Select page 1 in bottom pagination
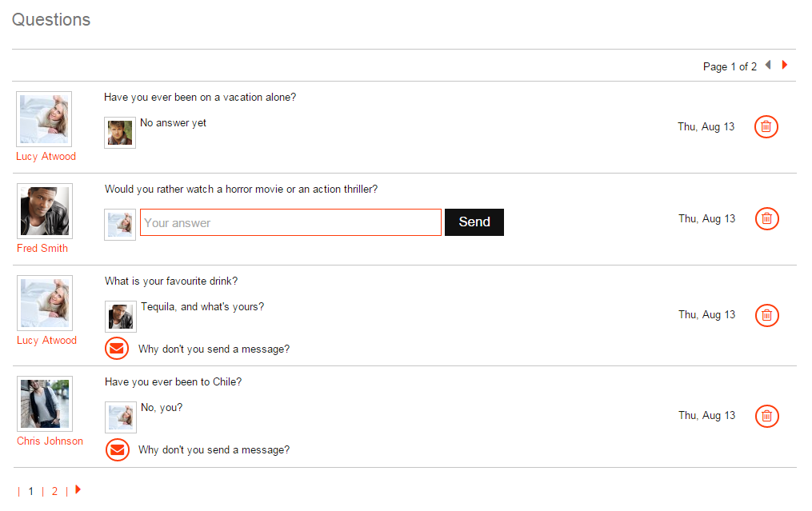Viewport: 812px width, 511px height. [x=31, y=491]
